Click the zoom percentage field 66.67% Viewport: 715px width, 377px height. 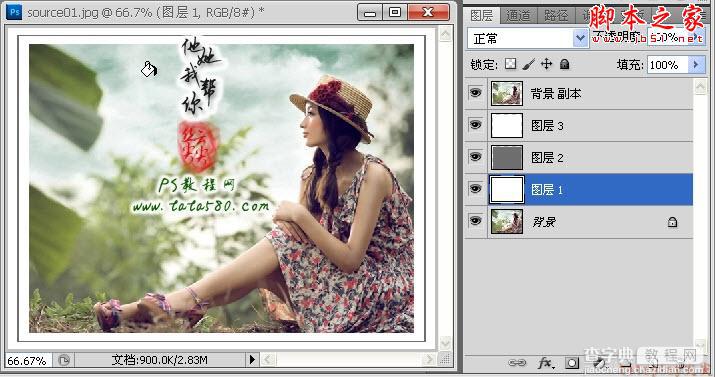pos(27,361)
